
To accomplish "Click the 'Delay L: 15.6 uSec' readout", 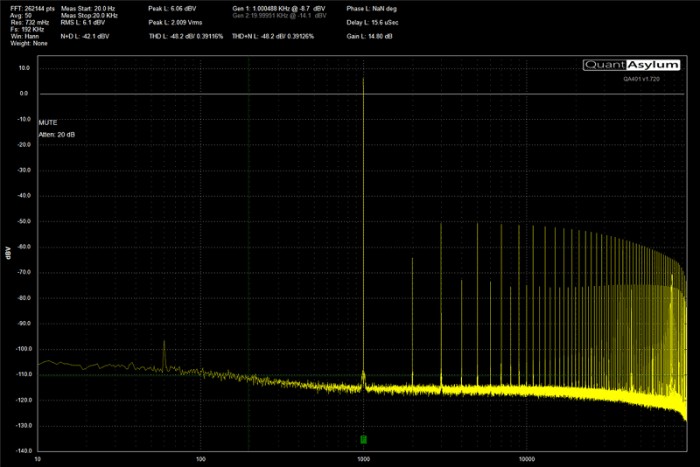I will click(372, 22).
